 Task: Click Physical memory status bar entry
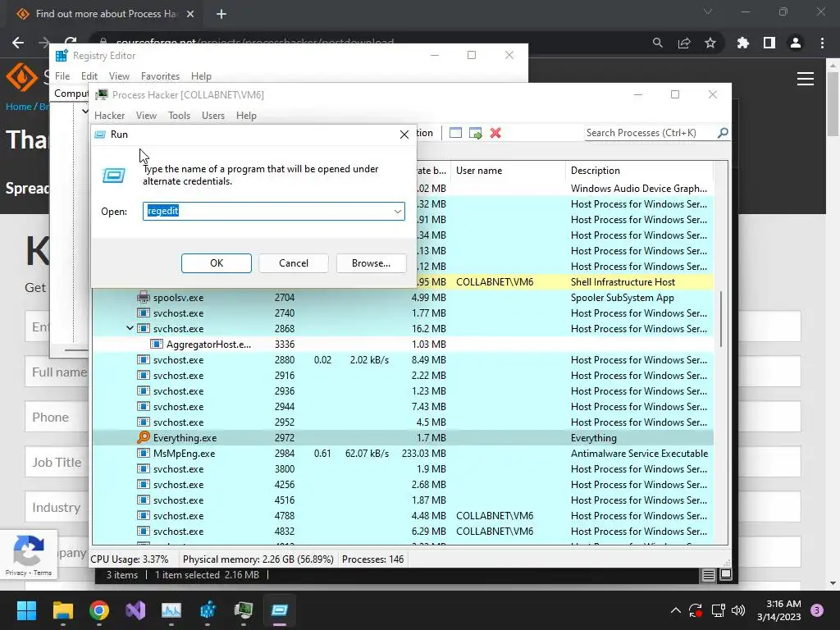[258, 559]
